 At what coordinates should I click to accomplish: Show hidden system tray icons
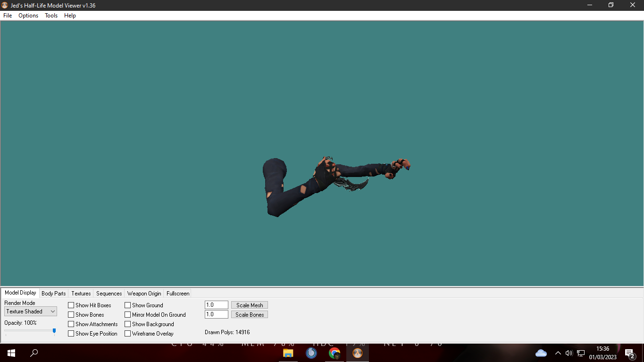(x=558, y=353)
